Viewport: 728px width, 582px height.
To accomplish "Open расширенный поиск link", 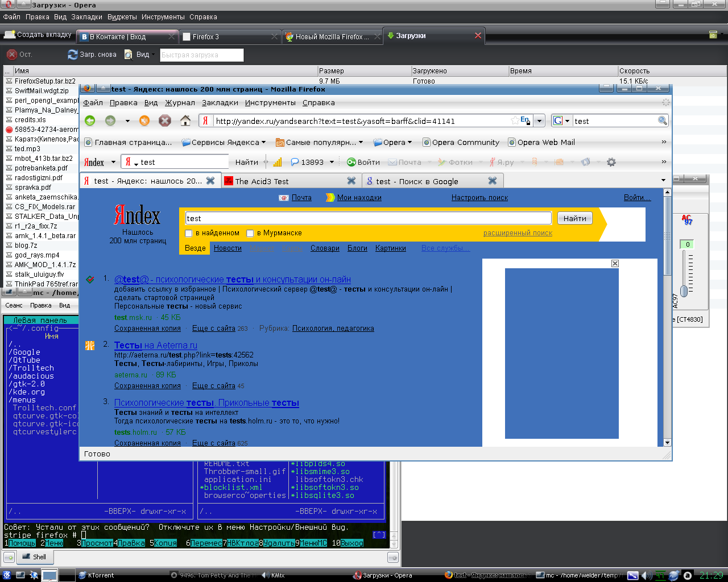I will pos(518,233).
